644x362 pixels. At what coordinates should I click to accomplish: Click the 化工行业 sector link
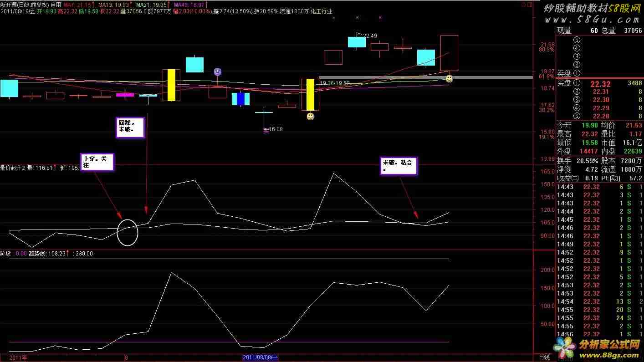tap(321, 12)
